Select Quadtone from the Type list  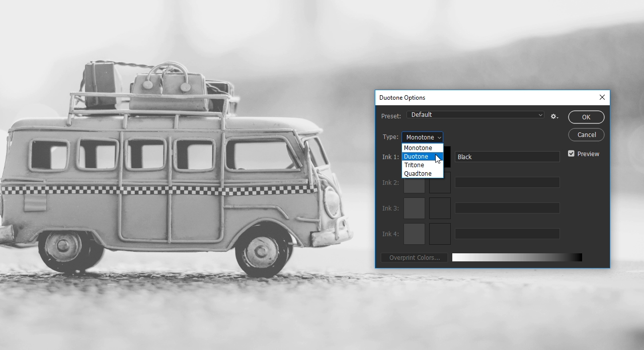418,174
